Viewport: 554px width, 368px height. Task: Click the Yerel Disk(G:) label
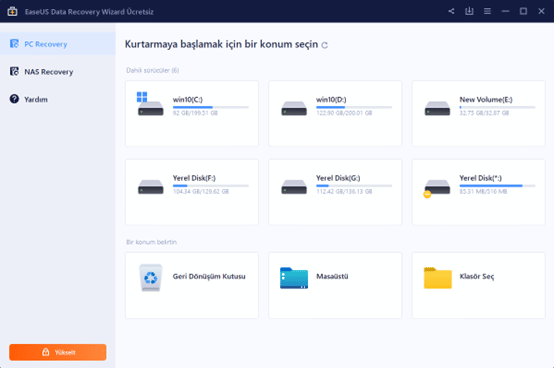[x=338, y=178]
